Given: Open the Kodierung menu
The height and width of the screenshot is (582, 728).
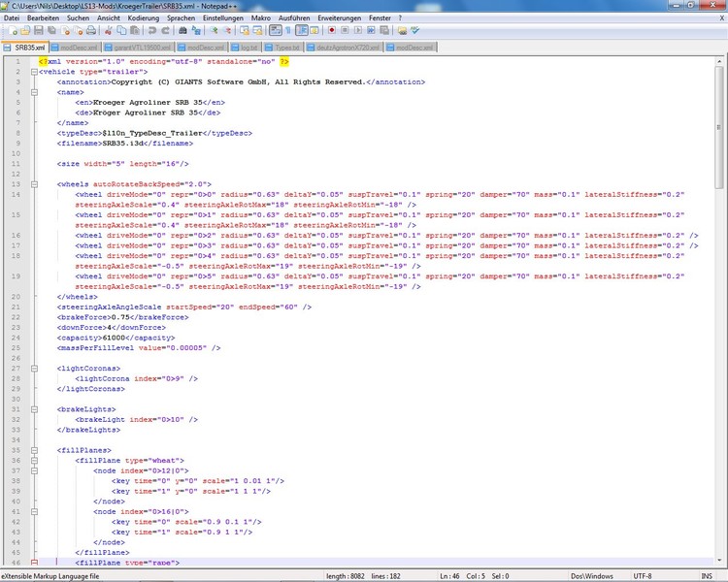Looking at the screenshot, I should 144,18.
